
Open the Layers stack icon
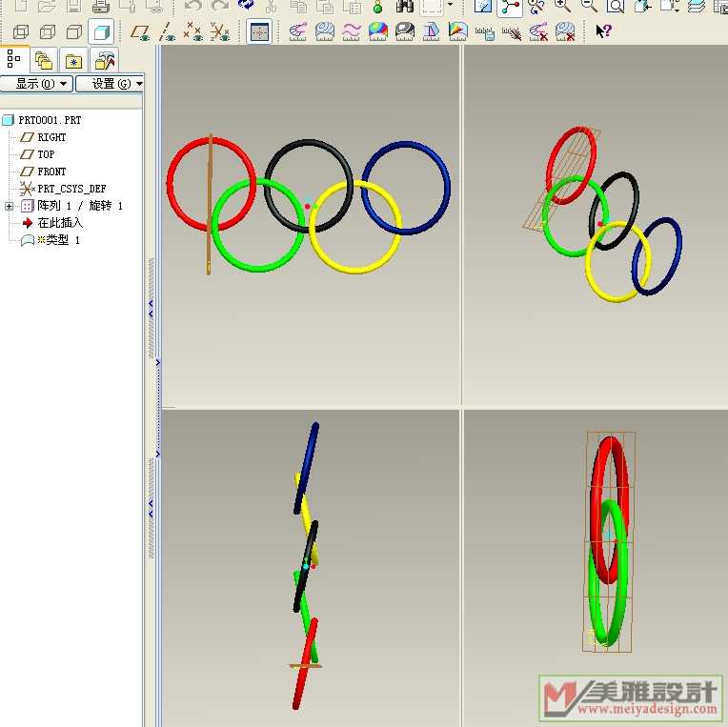(696, 6)
